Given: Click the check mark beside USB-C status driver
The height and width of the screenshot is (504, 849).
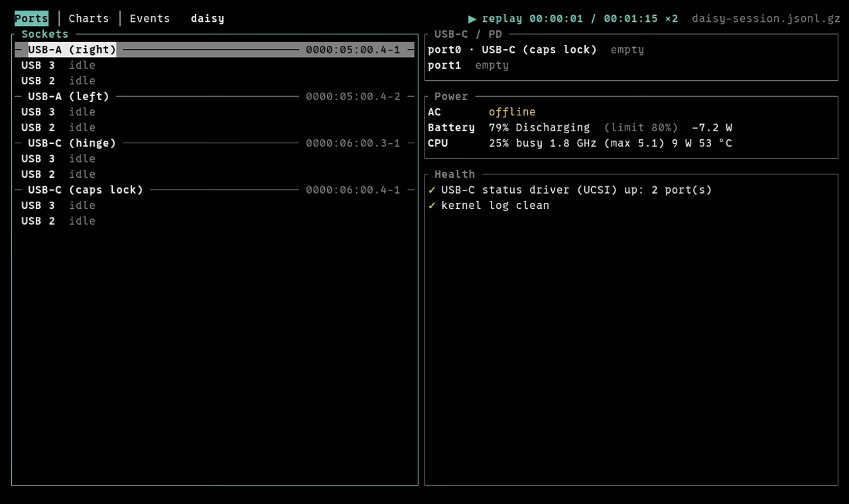Looking at the screenshot, I should (x=432, y=190).
